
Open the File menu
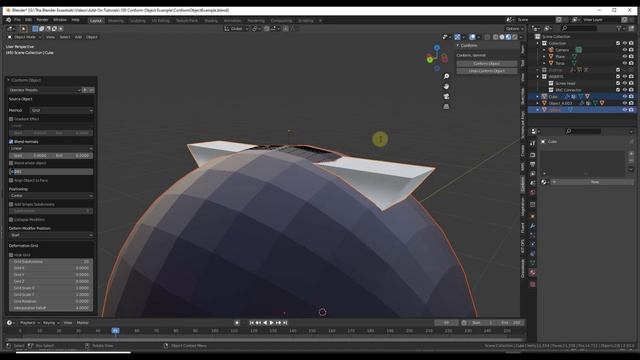pos(18,20)
